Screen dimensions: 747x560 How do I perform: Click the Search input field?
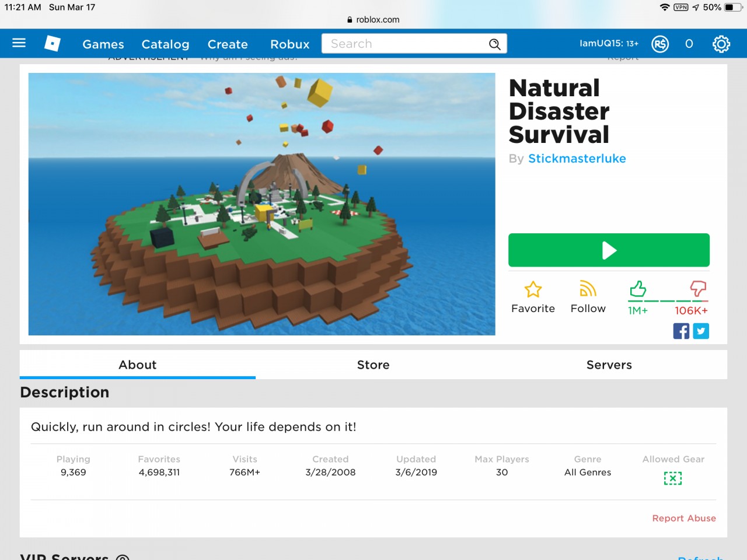coord(414,44)
